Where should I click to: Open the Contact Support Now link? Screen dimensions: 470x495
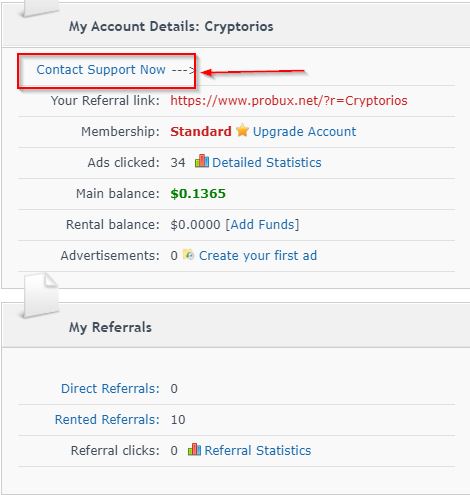pos(101,70)
